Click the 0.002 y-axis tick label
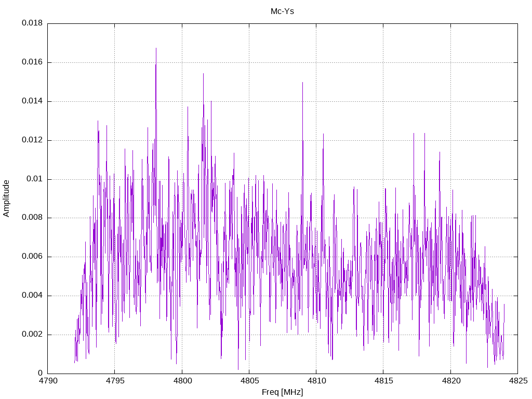The height and width of the screenshot is (399, 532). click(32, 334)
